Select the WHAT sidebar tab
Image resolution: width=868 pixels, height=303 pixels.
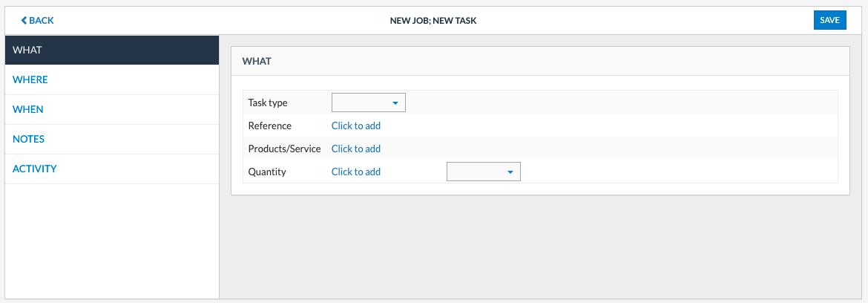(x=111, y=50)
